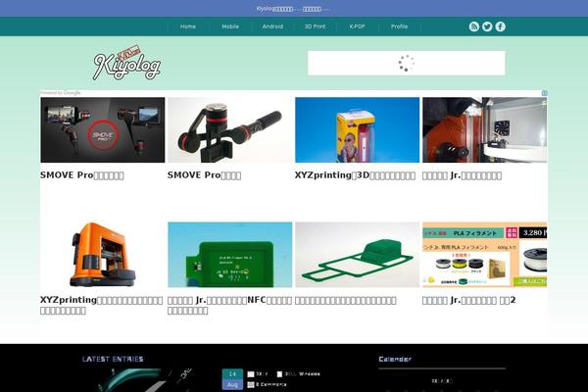Click the Kiyolog header title text

(293, 9)
